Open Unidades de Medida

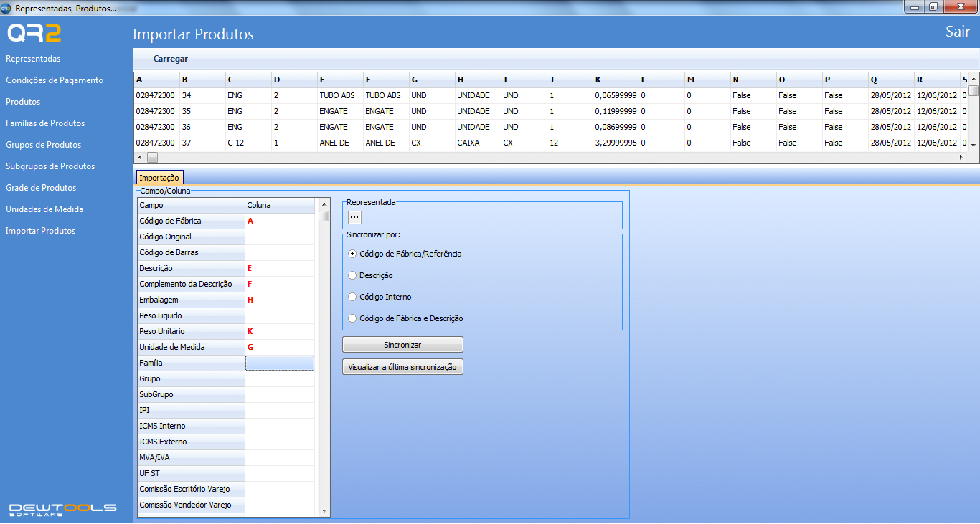[44, 209]
